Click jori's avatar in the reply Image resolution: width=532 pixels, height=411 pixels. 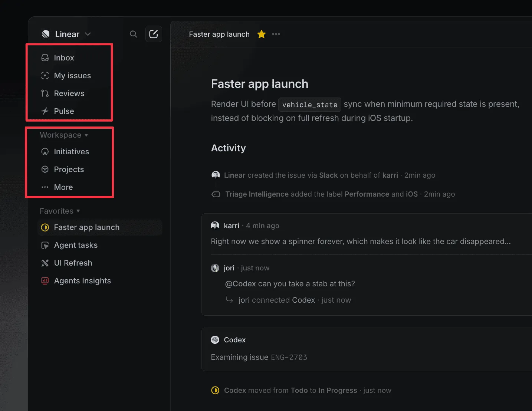[215, 268]
